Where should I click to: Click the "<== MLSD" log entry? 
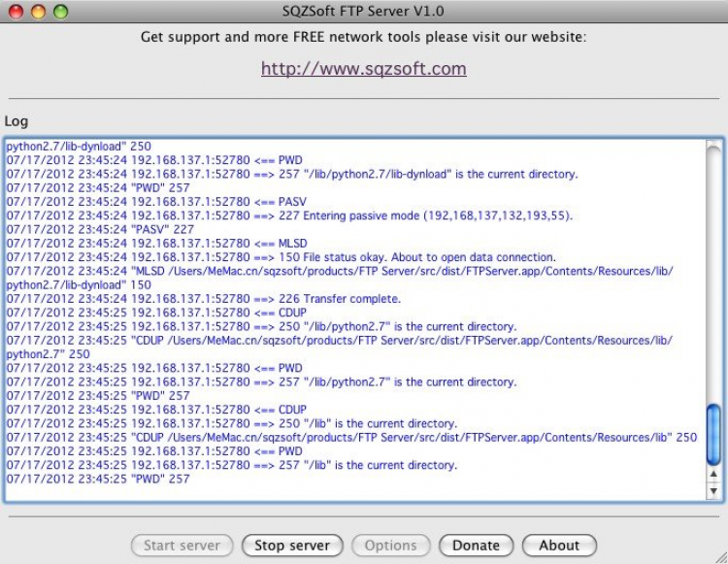pos(157,244)
